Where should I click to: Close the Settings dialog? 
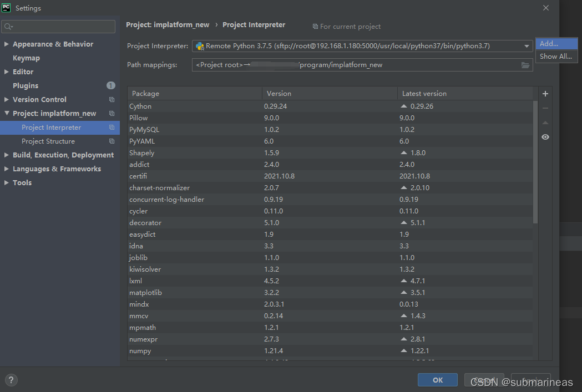(x=545, y=8)
